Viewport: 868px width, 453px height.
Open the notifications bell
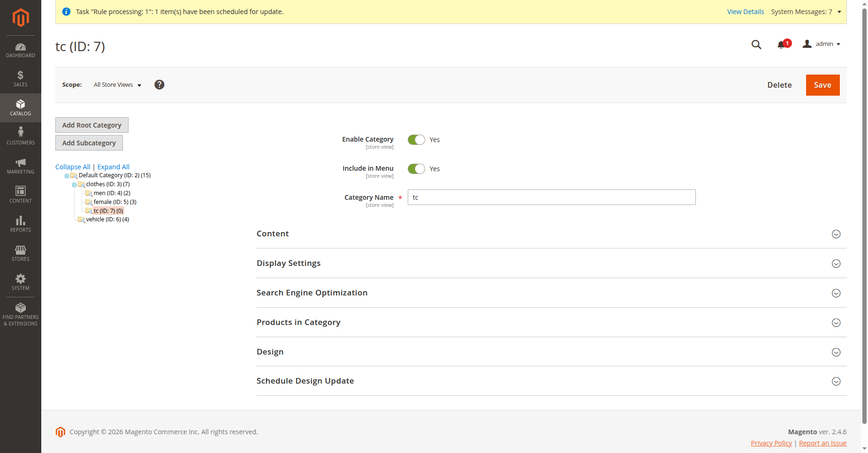click(x=781, y=45)
